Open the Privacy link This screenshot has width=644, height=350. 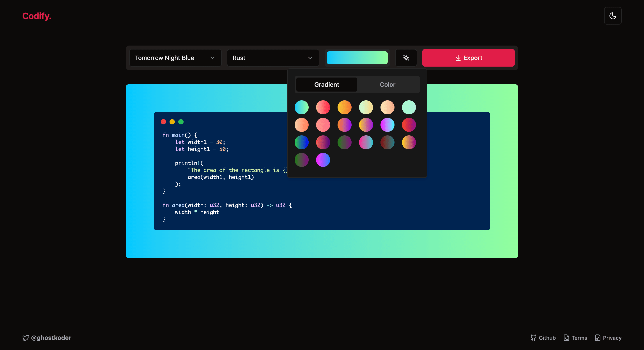point(608,338)
